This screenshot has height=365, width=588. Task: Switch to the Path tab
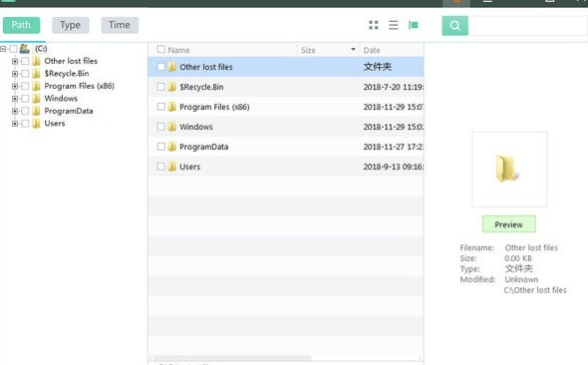[21, 25]
